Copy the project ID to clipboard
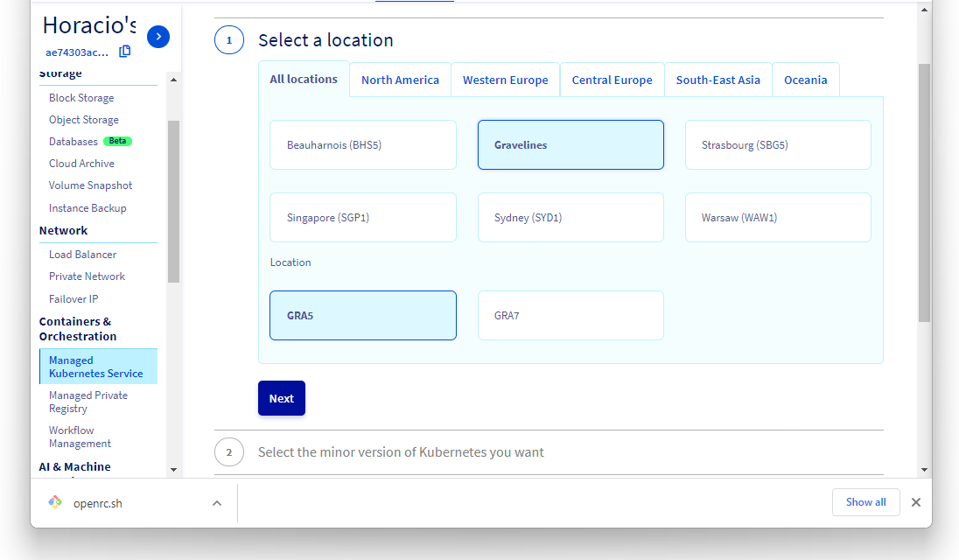This screenshot has width=959, height=560. (x=124, y=51)
